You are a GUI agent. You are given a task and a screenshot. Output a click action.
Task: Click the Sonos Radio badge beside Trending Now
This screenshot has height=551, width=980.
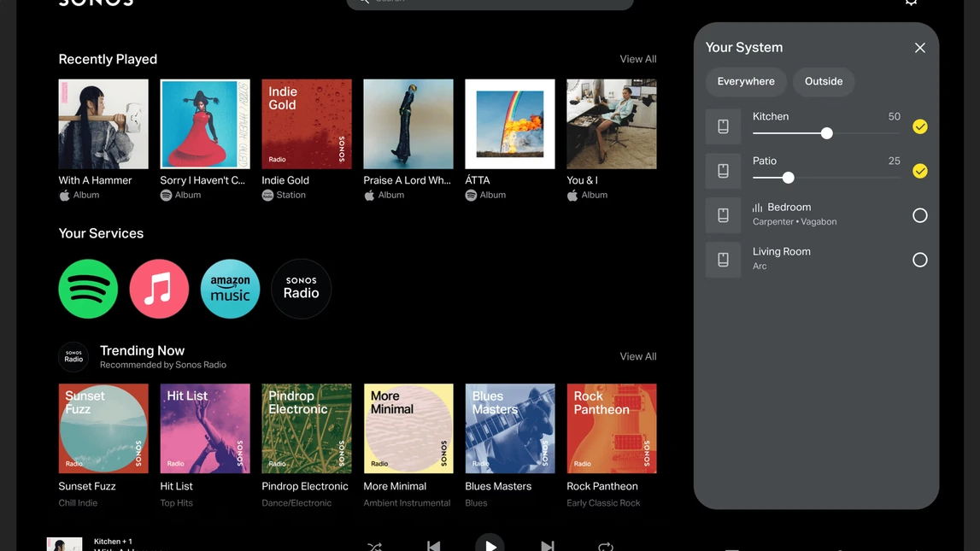click(x=73, y=356)
